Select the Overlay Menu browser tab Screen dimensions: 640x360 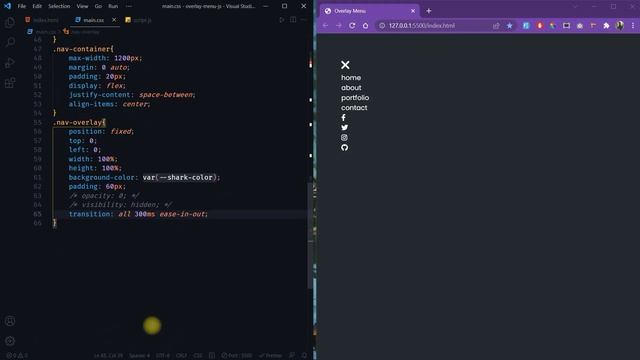369,11
